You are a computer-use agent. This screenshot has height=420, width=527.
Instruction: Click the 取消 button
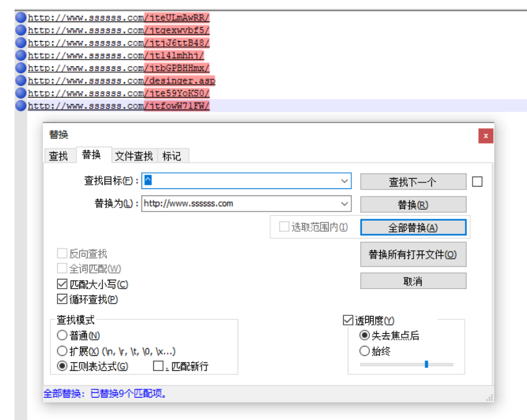[x=413, y=281]
